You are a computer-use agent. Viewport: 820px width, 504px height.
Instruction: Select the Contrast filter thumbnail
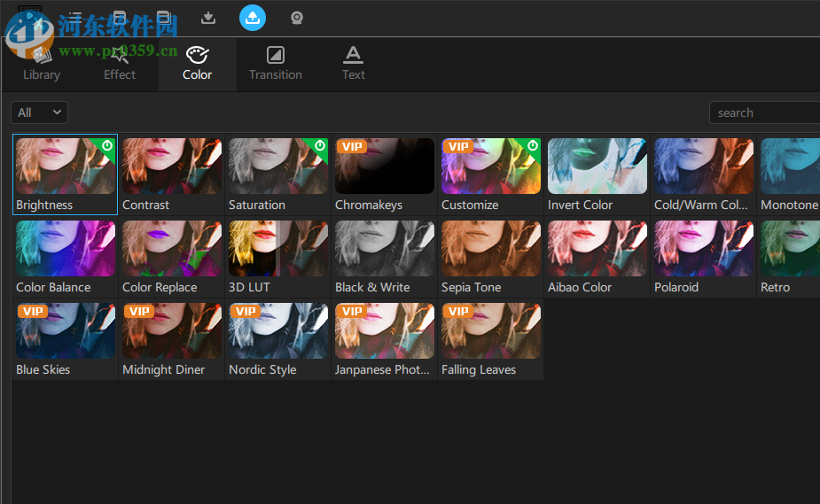[x=171, y=167]
